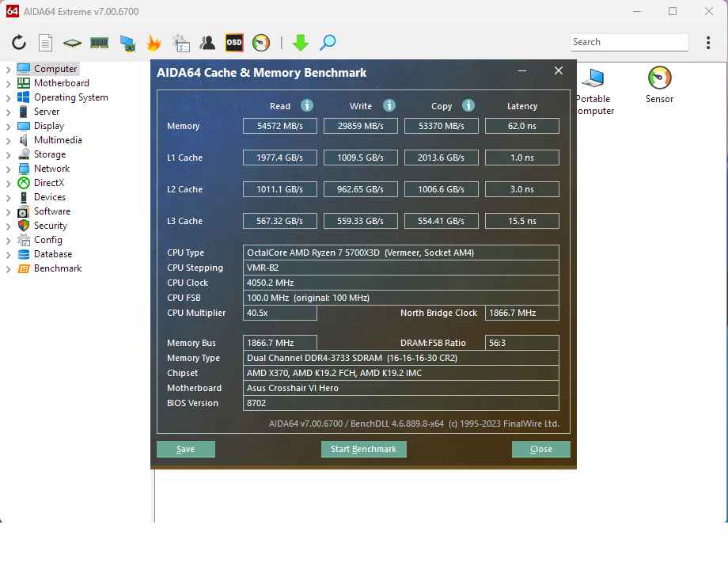Click the North Bridge Clock value 1866.7 MHz
Viewport: 728px width, 570px height.
tap(521, 313)
